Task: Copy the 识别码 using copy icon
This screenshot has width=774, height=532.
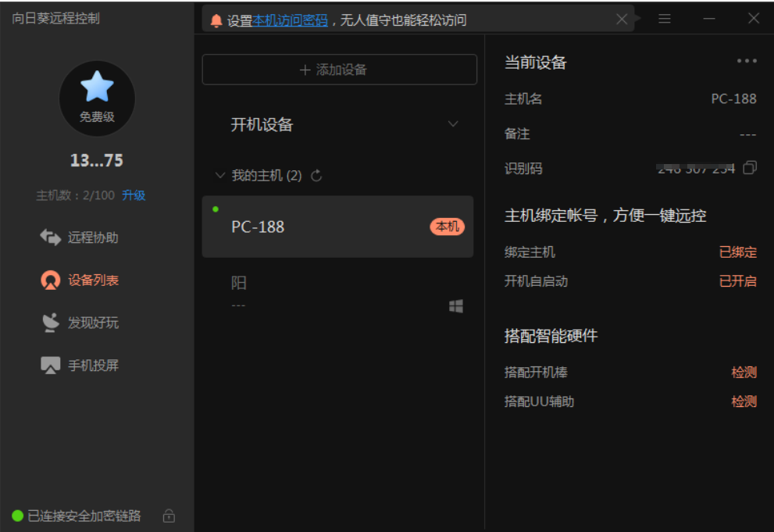Action: click(750, 167)
